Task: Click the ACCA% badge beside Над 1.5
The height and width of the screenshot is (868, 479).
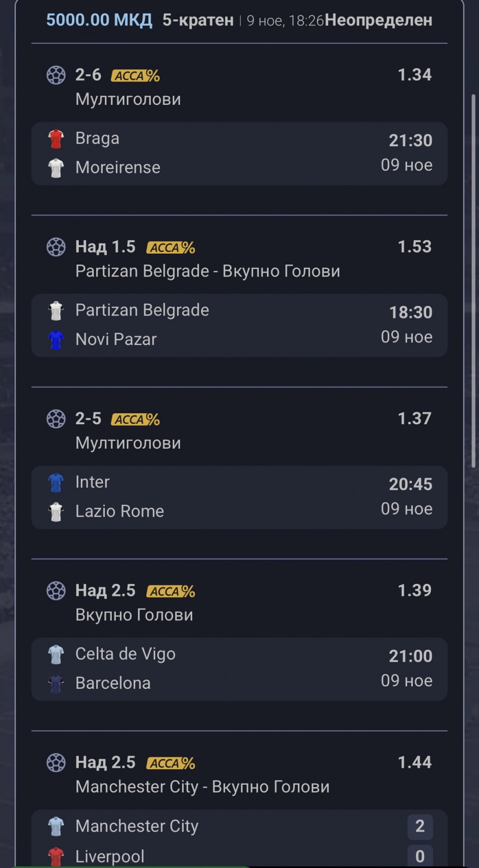Action: click(171, 248)
